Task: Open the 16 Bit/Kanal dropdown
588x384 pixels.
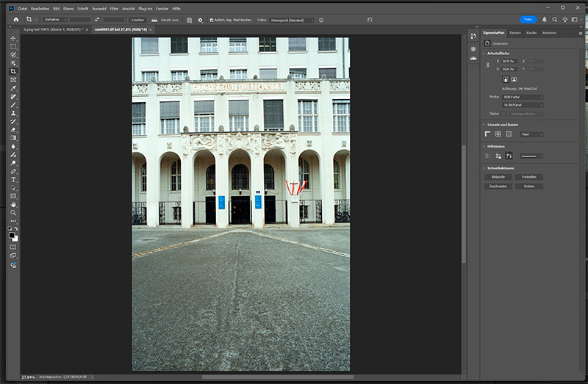Action: [x=523, y=105]
